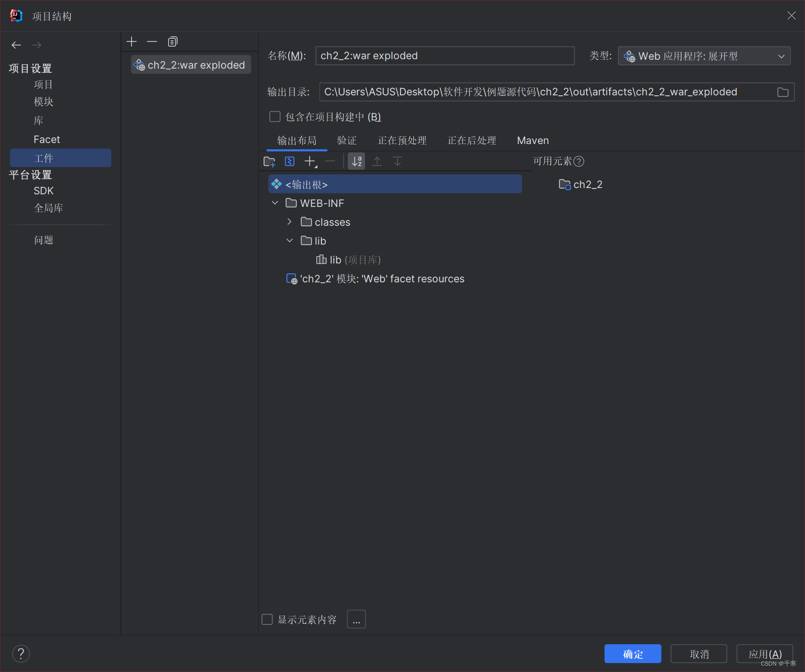
Task: Open help for available elements
Action: tap(579, 161)
